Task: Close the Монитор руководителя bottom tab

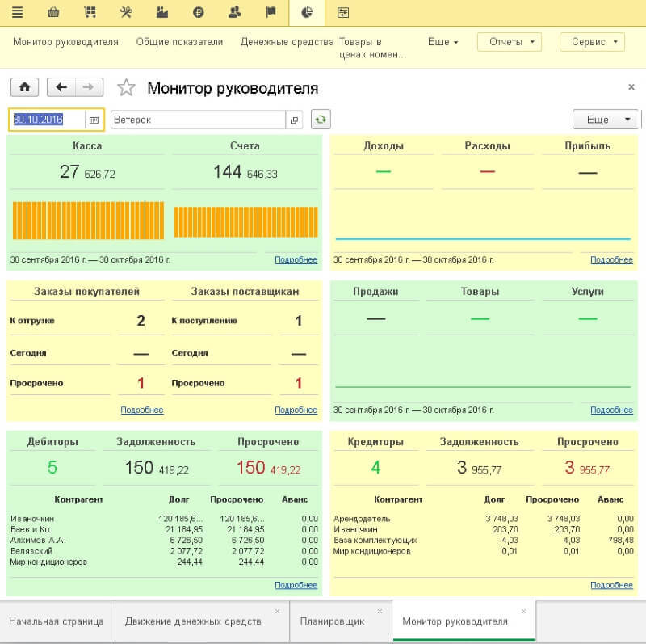Action: tap(523, 612)
